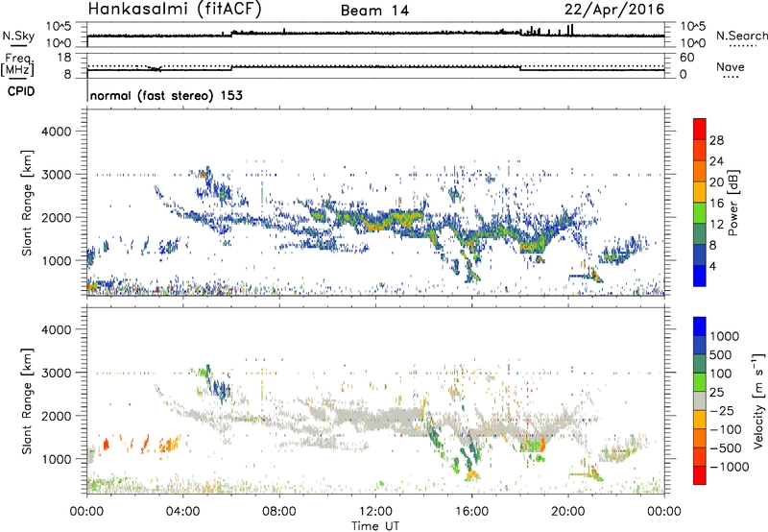Click the frequency step near 06:00 in frequency panel
The width and height of the screenshot is (768, 532).
pyautogui.click(x=231, y=68)
